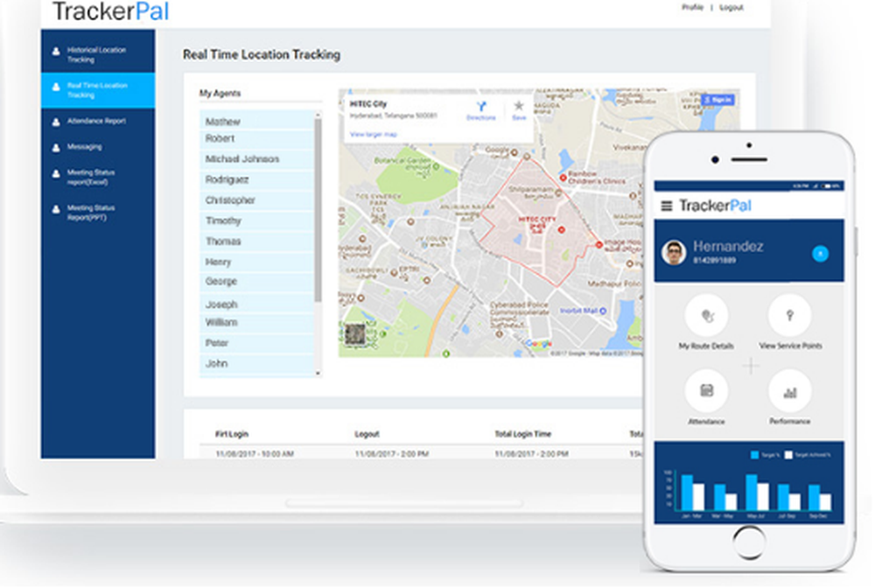
Task: Open Historical Location Tracking in sidebar
Action: (98, 54)
